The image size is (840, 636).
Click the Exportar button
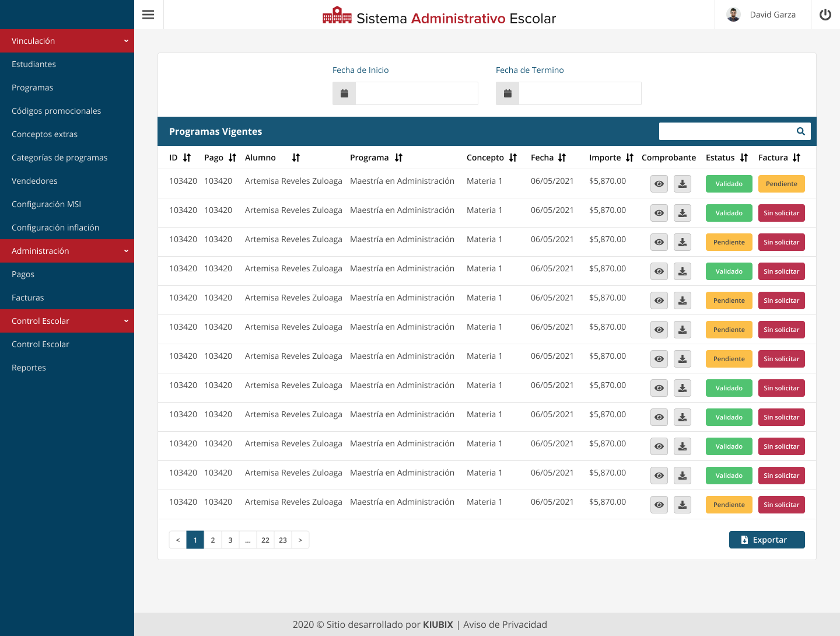(x=766, y=540)
